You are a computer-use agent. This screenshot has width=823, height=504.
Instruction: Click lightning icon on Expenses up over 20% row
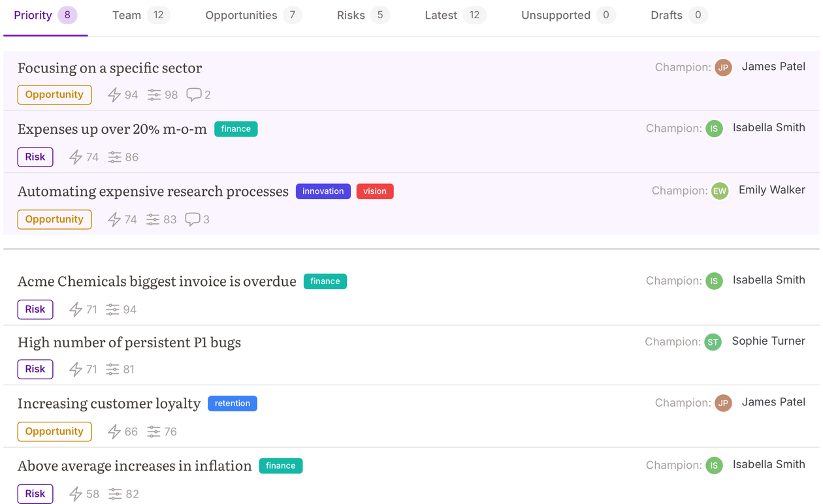[x=76, y=157]
